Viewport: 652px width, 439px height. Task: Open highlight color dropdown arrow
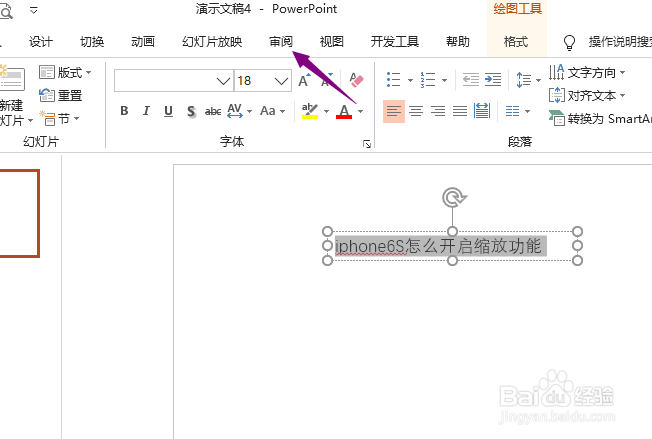[326, 111]
